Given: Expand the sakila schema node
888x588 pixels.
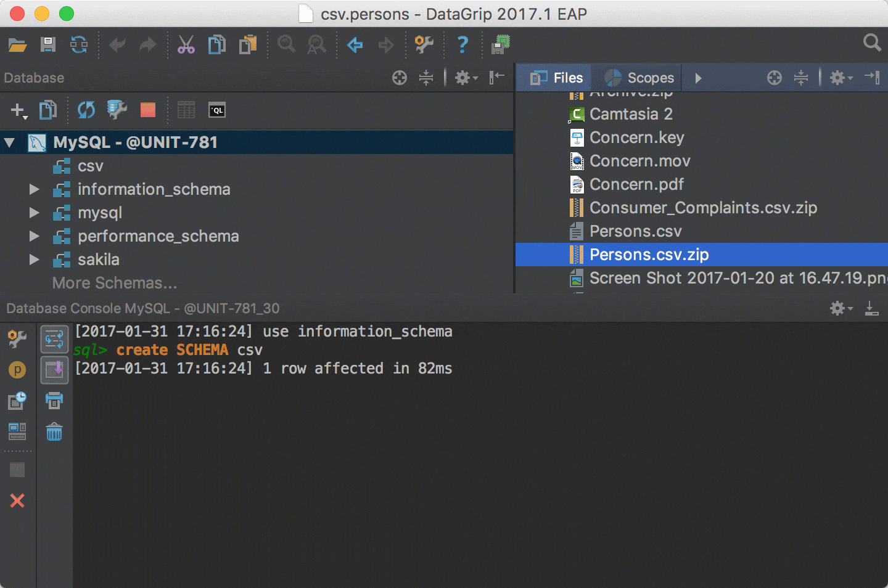Looking at the screenshot, I should pyautogui.click(x=35, y=259).
